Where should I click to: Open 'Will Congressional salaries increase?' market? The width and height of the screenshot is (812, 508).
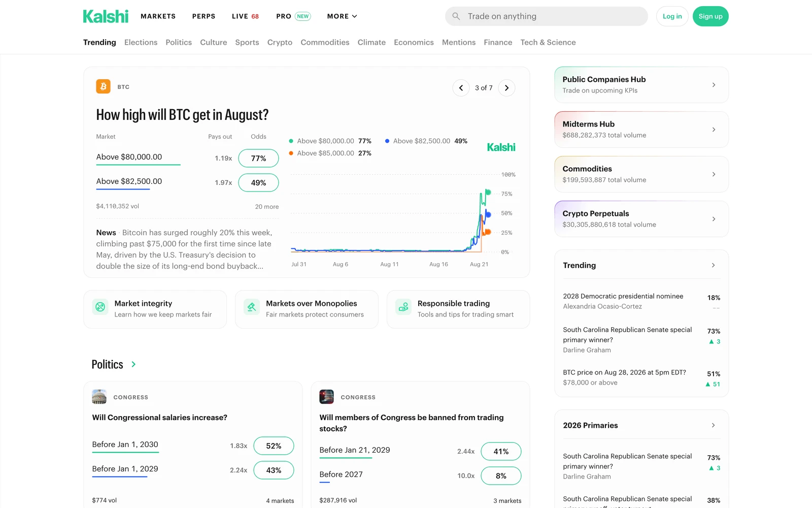pyautogui.click(x=160, y=417)
